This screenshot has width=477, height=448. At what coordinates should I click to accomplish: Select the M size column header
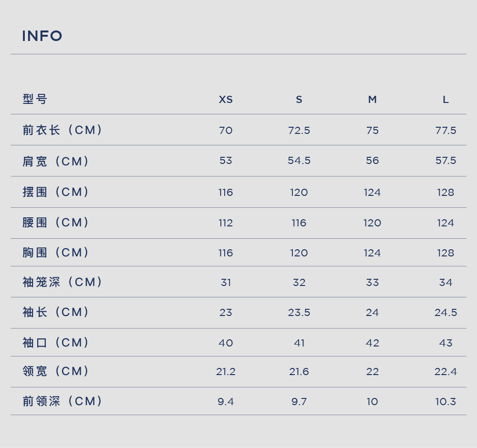pyautogui.click(x=373, y=100)
